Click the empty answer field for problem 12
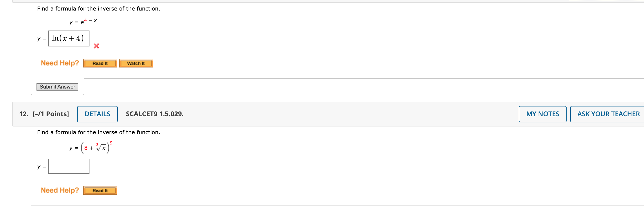This screenshot has height=215, width=644. click(x=68, y=166)
